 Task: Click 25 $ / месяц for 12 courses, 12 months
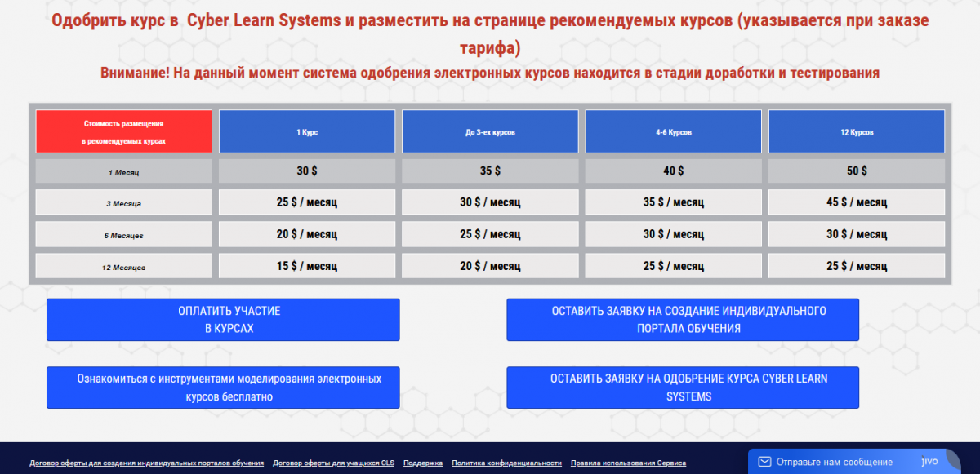coord(857,267)
